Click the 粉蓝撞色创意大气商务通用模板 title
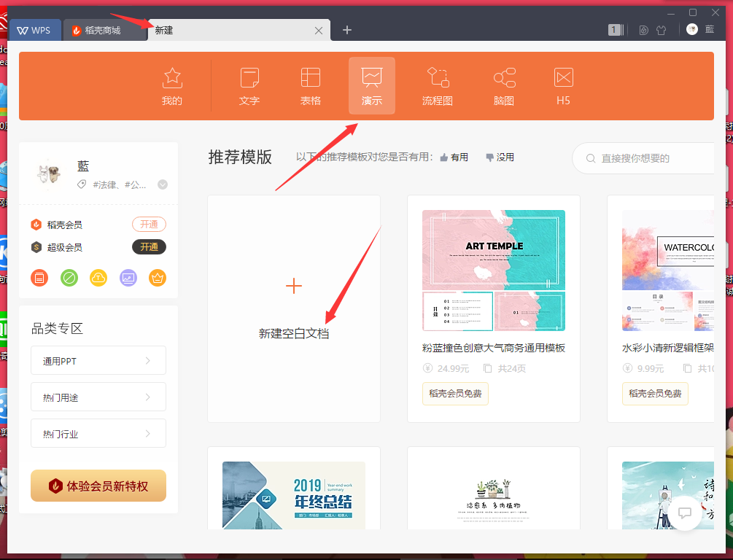The width and height of the screenshot is (733, 560). tap(494, 348)
